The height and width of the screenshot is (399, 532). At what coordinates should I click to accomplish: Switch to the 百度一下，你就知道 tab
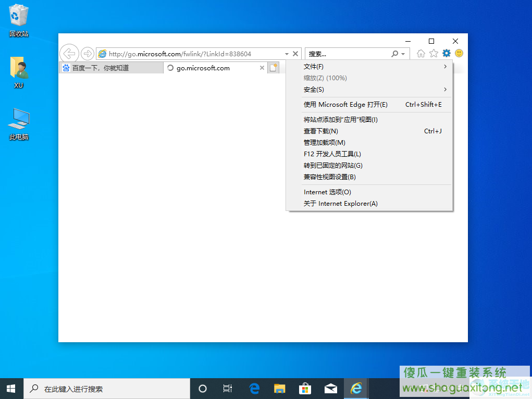pyautogui.click(x=112, y=68)
